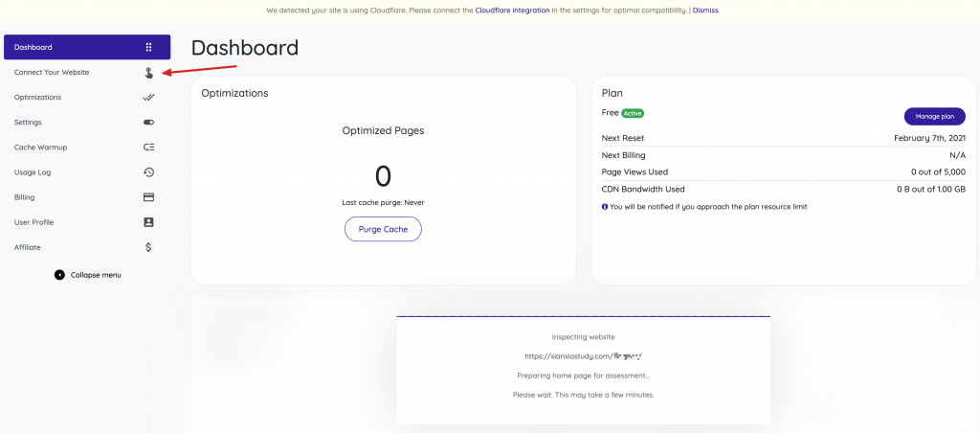Click the Connect Your Website pointer icon
This screenshot has width=980, height=433.
pyautogui.click(x=148, y=73)
